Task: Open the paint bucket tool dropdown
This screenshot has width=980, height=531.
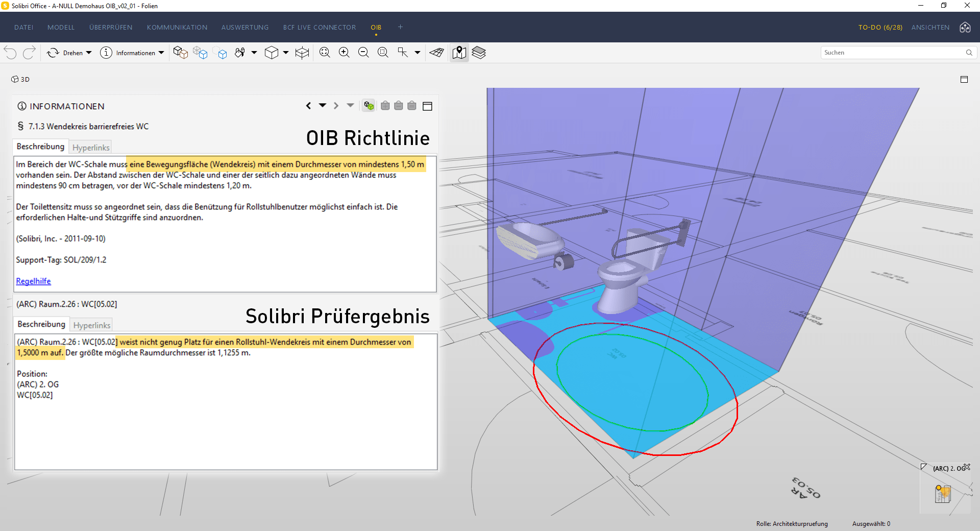Action: (x=254, y=53)
